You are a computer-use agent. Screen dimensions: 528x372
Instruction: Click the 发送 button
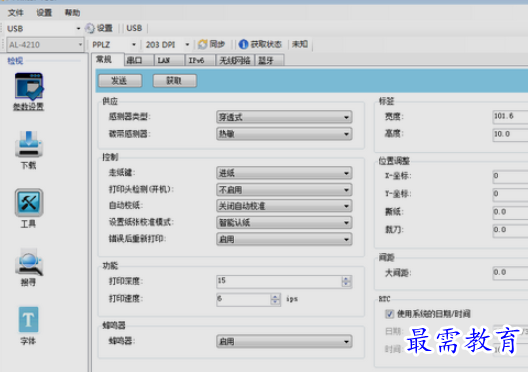click(120, 81)
